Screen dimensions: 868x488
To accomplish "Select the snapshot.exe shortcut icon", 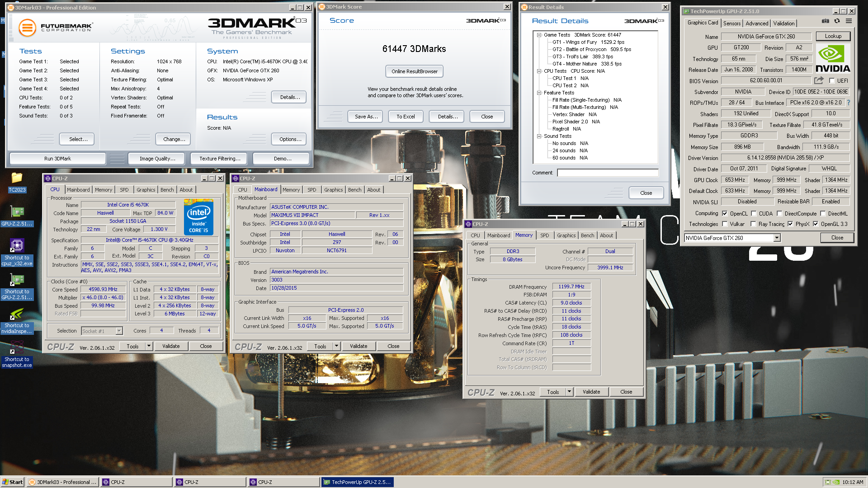I will [17, 354].
